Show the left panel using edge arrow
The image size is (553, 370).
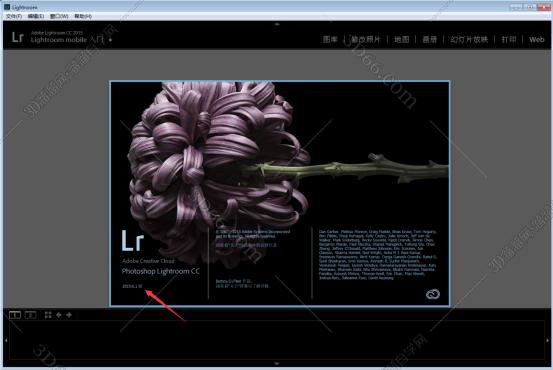6,340
